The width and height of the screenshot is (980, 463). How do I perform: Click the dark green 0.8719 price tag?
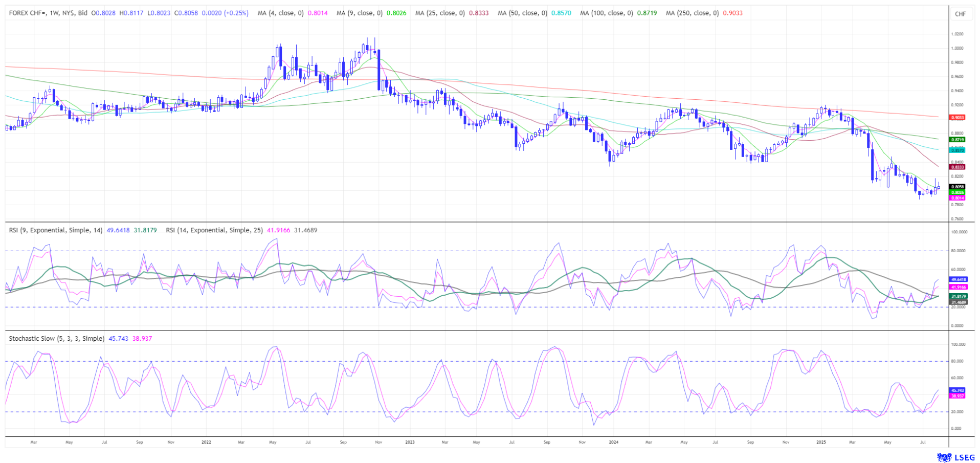957,140
